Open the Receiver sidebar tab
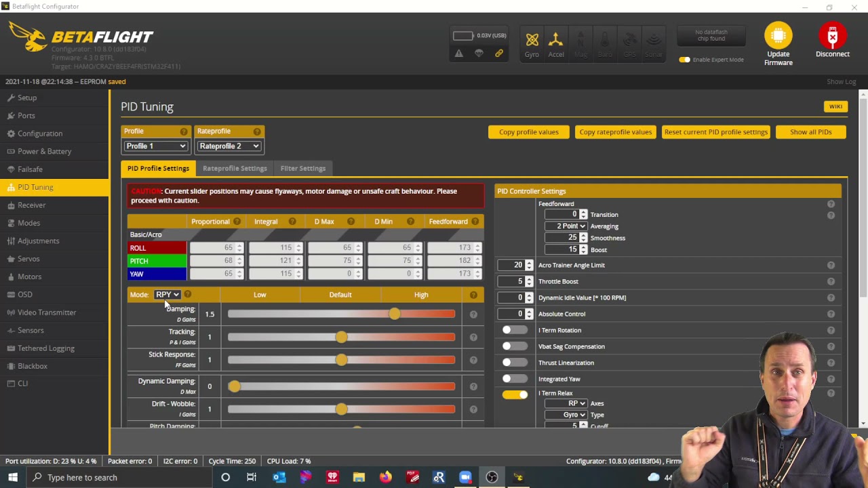The image size is (868, 488). 54,205
